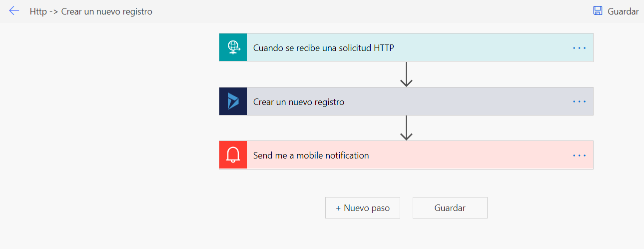Open ellipsis menu on the mobile notification step
This screenshot has width=644, height=249.
(579, 155)
